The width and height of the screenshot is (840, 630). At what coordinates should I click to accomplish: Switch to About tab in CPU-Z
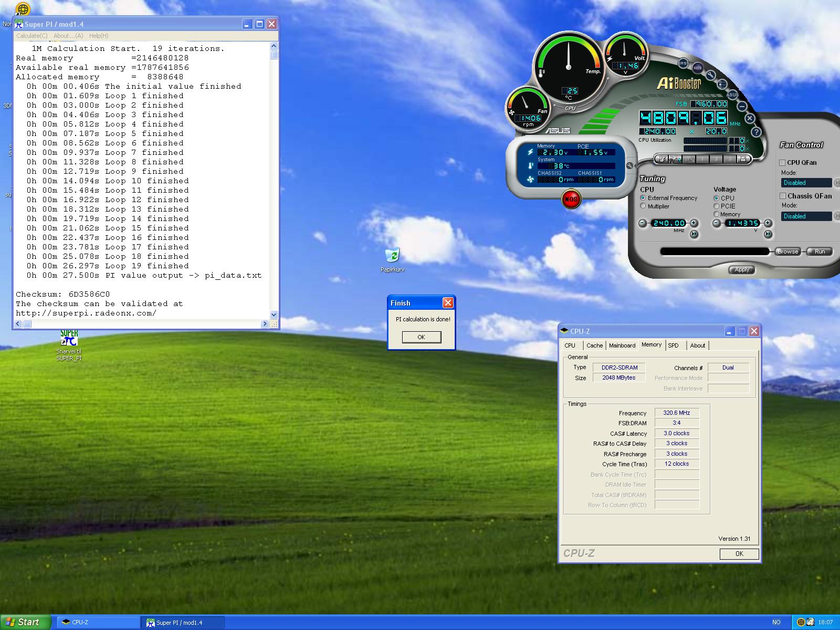click(698, 345)
